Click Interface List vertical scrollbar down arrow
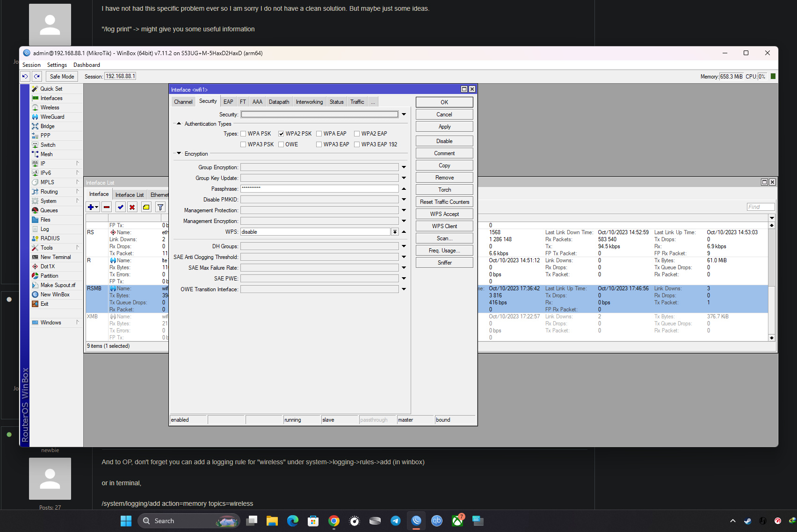This screenshot has width=797, height=532. tap(772, 338)
